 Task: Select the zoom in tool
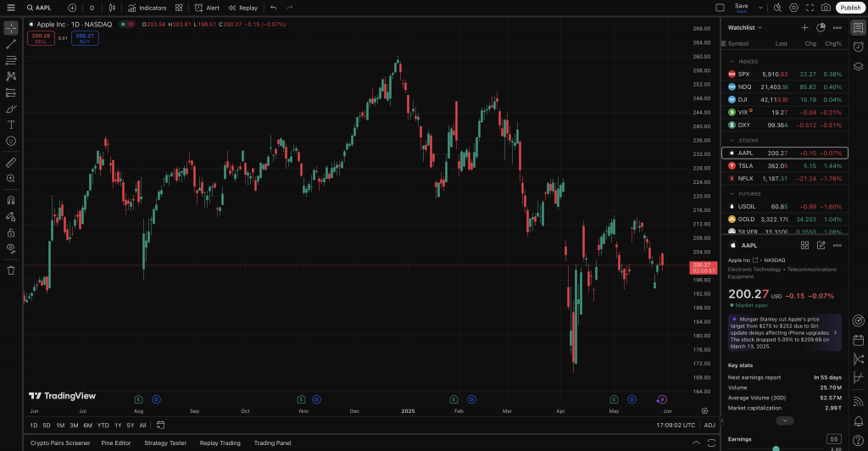tap(11, 179)
